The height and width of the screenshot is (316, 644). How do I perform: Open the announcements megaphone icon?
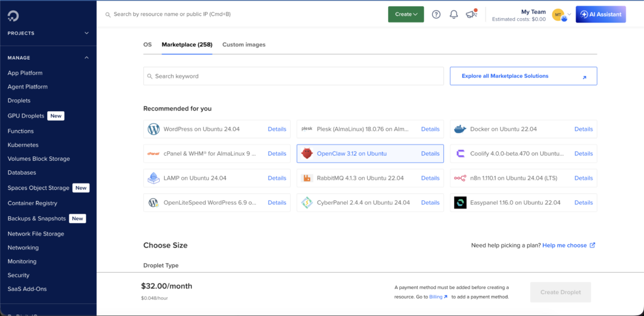(x=471, y=14)
